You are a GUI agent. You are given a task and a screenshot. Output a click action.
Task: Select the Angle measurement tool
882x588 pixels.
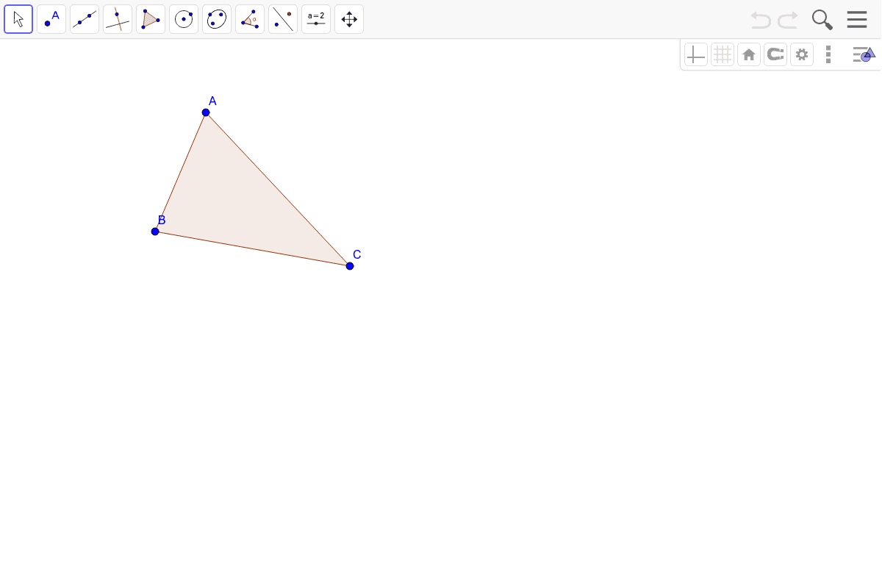[x=250, y=19]
